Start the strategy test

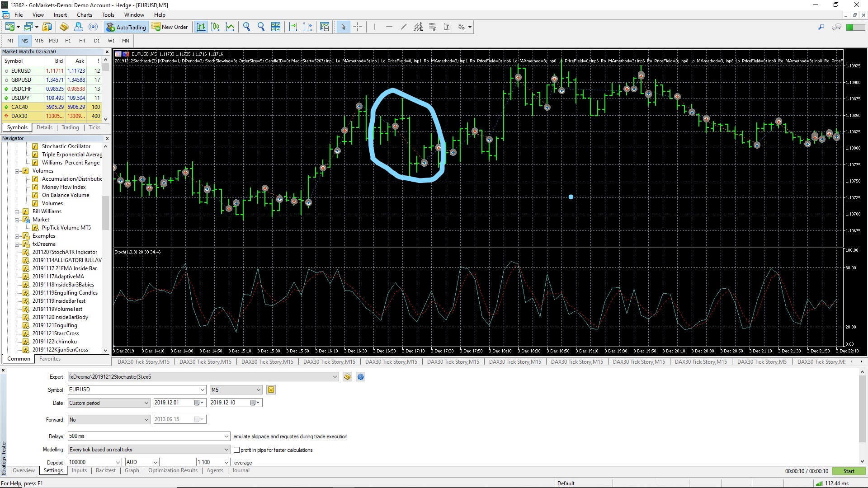tap(848, 471)
